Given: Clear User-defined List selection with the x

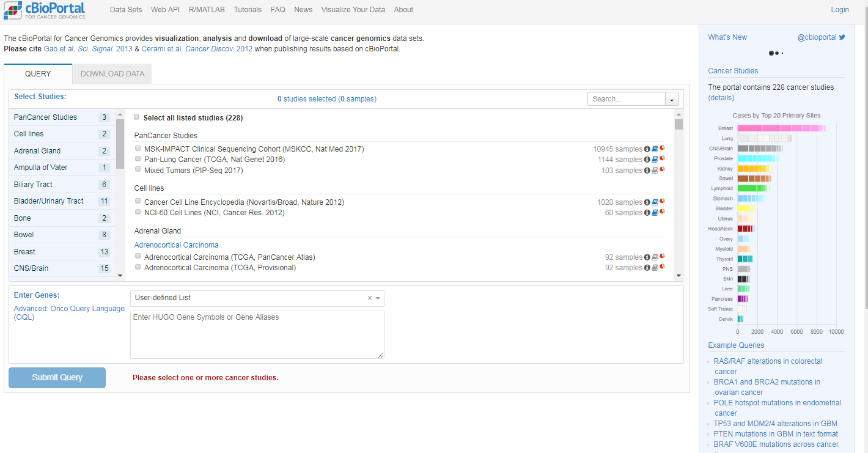Looking at the screenshot, I should click(x=369, y=298).
